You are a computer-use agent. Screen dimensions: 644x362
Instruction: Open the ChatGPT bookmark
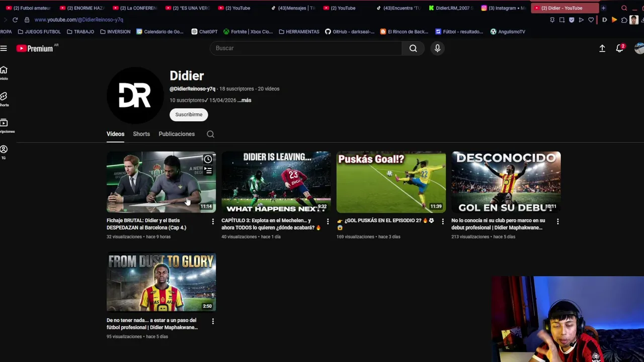[x=204, y=32]
